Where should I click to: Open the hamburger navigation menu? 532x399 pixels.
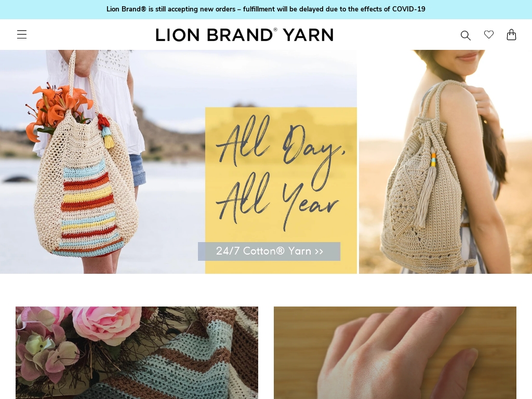tap(22, 34)
